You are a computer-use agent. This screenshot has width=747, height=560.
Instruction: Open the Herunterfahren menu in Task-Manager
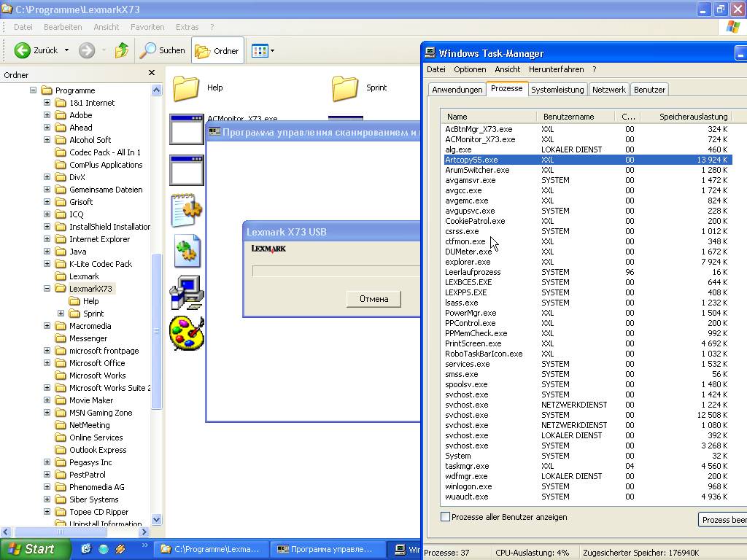[x=556, y=69]
